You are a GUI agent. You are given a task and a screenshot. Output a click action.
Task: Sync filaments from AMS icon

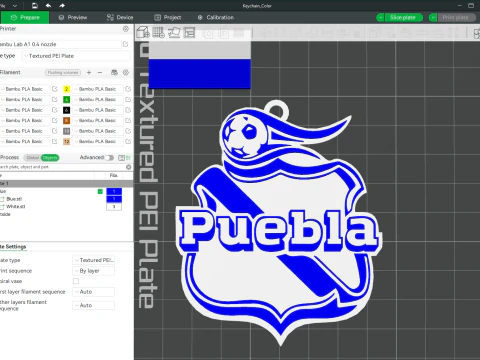114,72
